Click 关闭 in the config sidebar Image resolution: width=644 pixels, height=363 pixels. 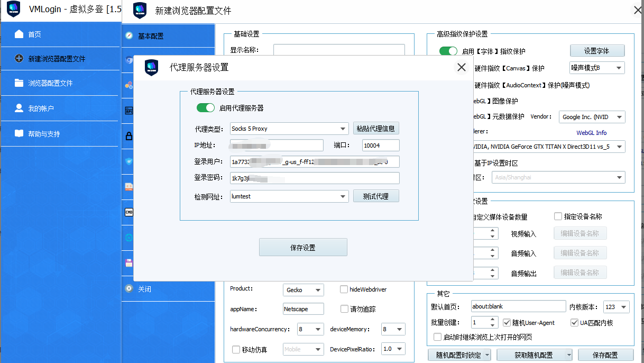144,289
